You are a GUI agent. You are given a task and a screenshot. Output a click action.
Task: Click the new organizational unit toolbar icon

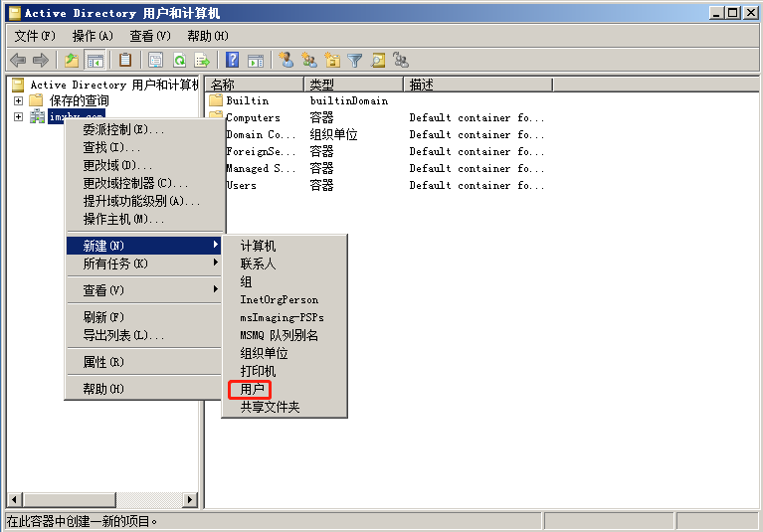click(x=332, y=60)
